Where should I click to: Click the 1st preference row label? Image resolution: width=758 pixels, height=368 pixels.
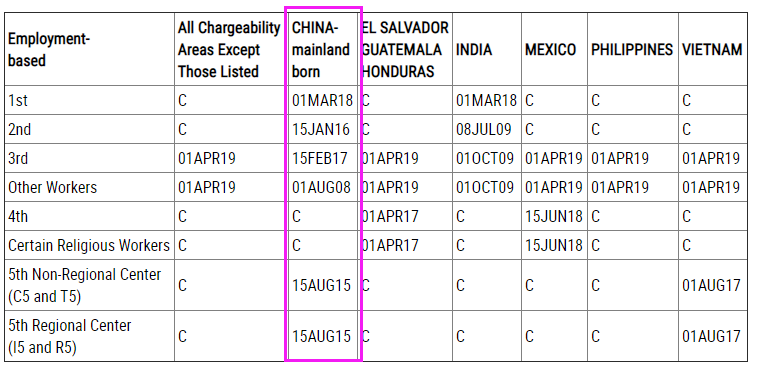[18, 101]
